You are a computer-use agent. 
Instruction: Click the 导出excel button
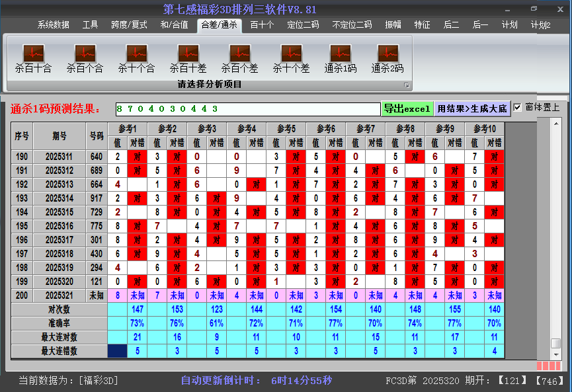tap(407, 109)
